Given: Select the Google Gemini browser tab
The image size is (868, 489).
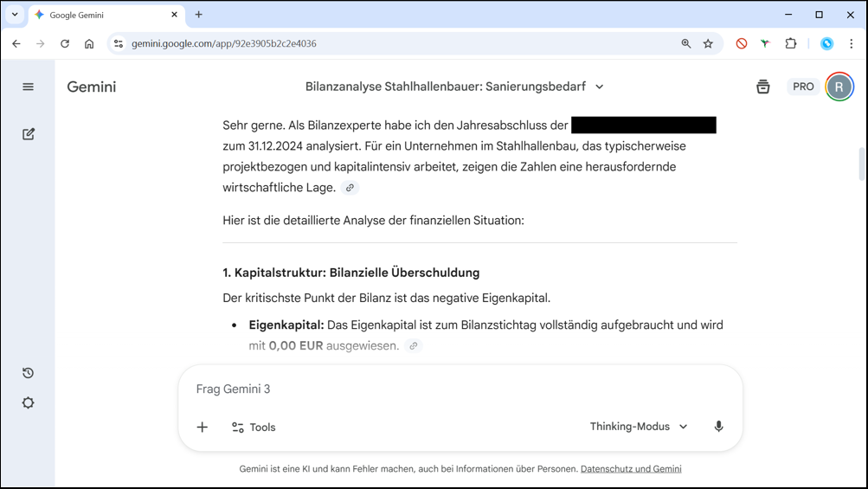Looking at the screenshot, I should tap(104, 15).
